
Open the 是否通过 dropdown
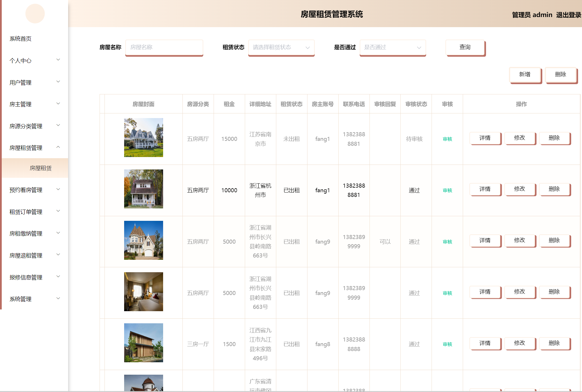tap(392, 47)
